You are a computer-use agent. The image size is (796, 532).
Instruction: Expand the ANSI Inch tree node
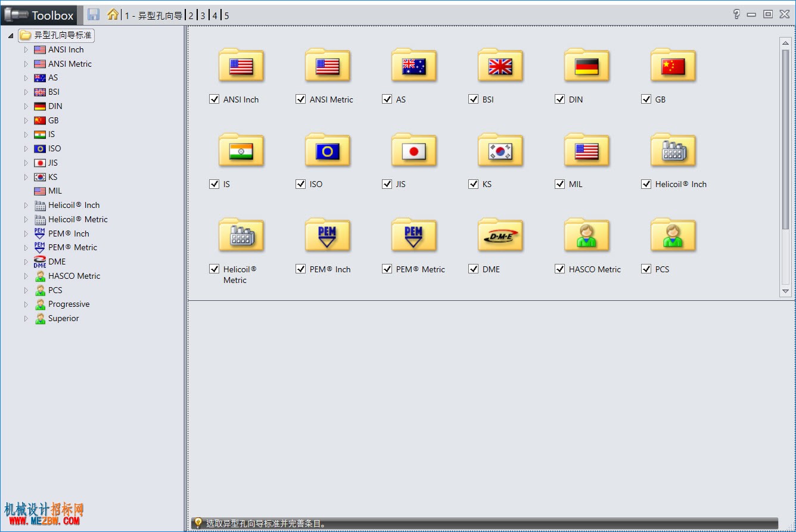pyautogui.click(x=26, y=49)
